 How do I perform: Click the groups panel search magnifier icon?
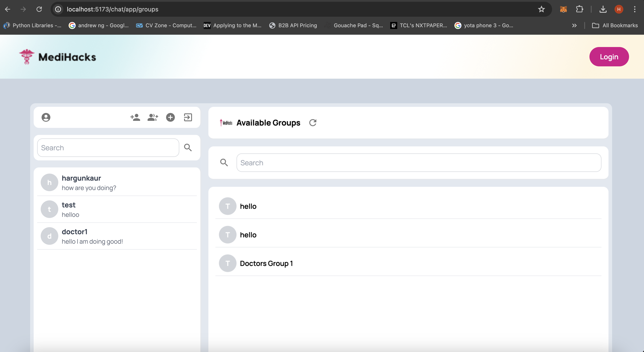tap(224, 163)
